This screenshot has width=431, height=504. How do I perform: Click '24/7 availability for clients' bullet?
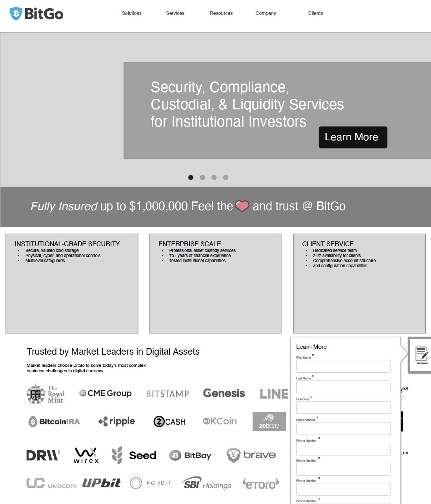(x=337, y=256)
